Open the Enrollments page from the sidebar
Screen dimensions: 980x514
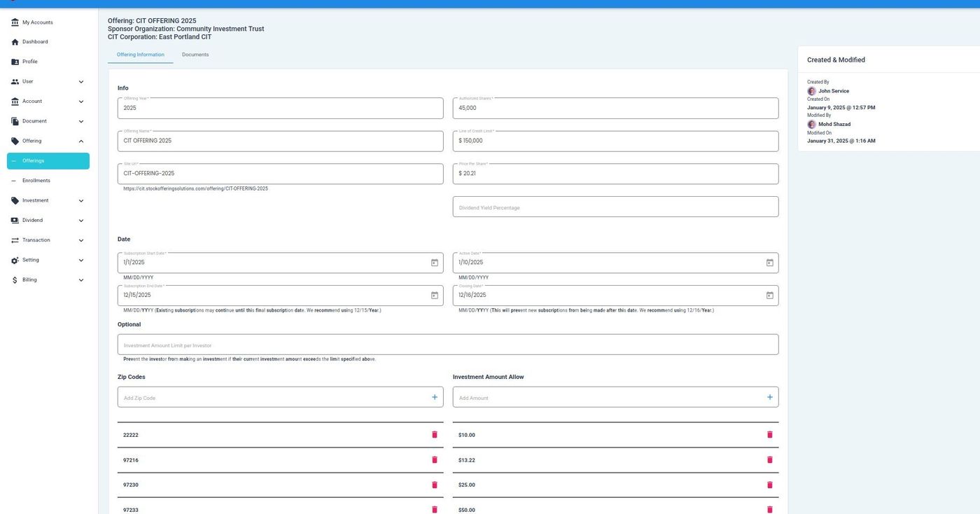click(36, 181)
